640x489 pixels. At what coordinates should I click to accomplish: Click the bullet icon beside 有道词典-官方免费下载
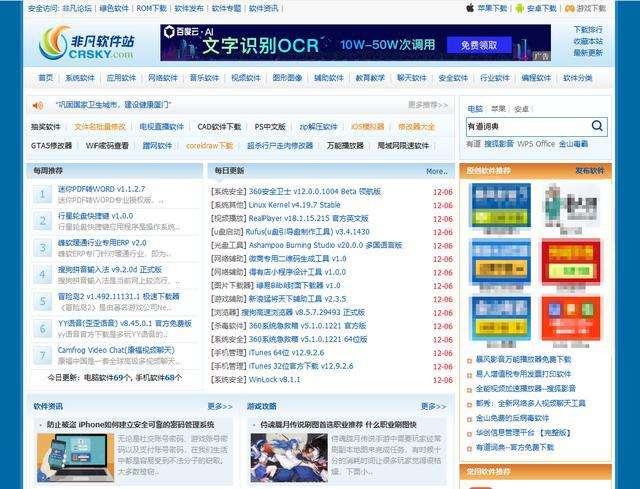coord(469,449)
